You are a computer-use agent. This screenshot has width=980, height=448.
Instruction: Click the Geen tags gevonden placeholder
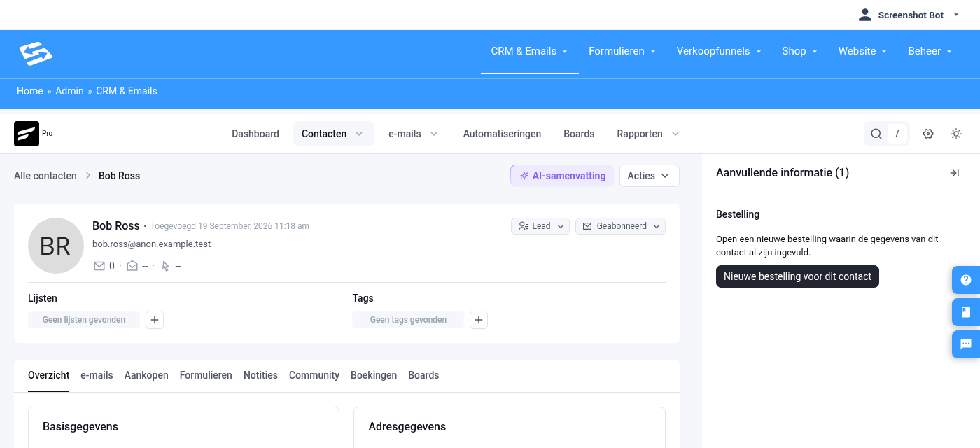coord(408,320)
